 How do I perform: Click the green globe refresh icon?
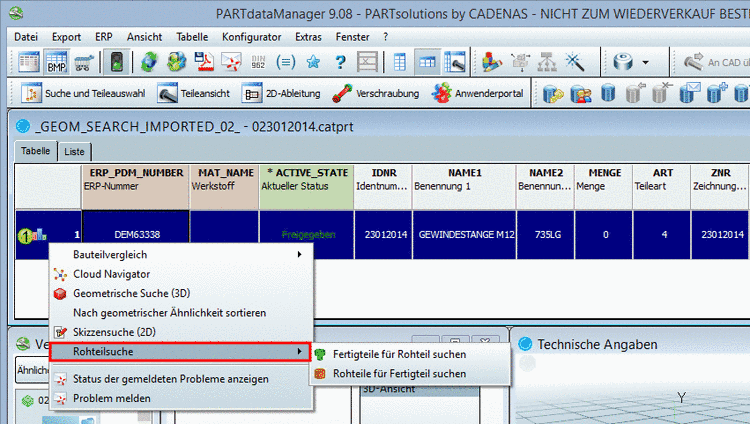pyautogui.click(x=149, y=62)
